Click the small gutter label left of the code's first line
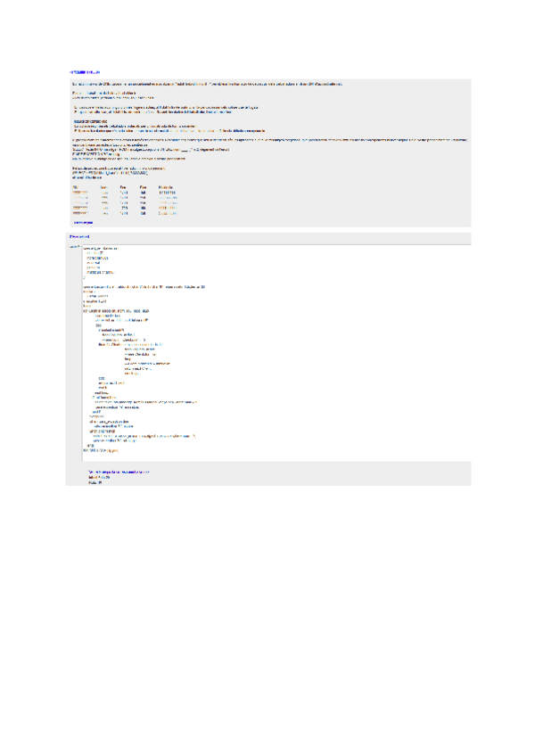 [74, 247]
